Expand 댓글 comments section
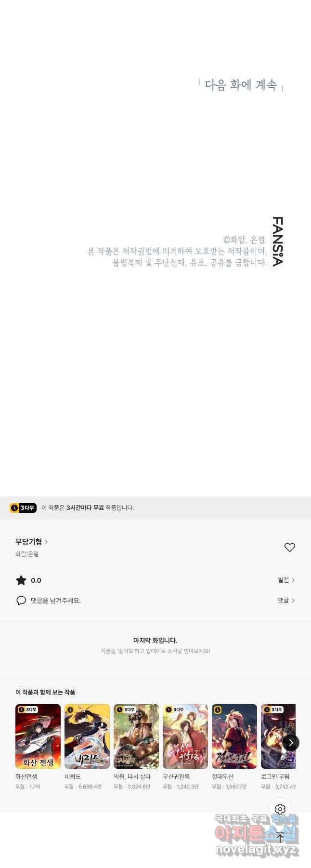 (x=286, y=601)
